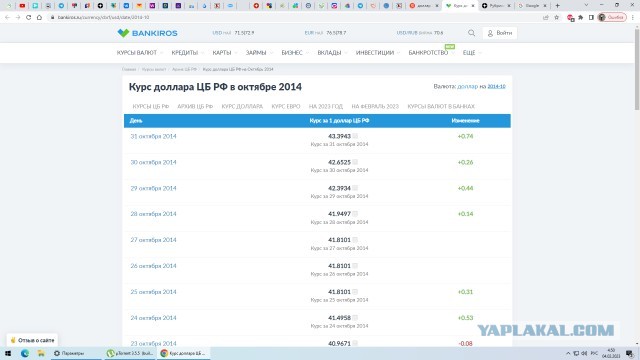Expand the КРЕДИТЫ navigation menu

click(187, 53)
